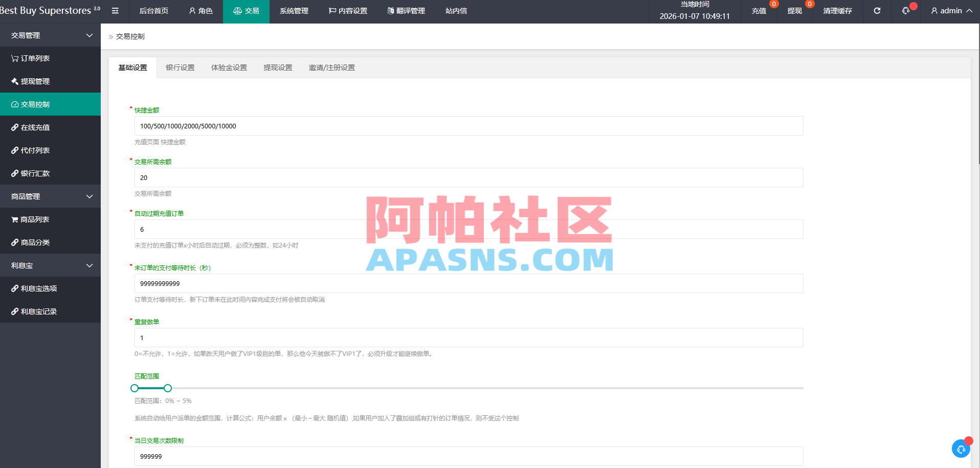
Task: Collapse the sidebar with the hamburger icon
Action: (115, 11)
